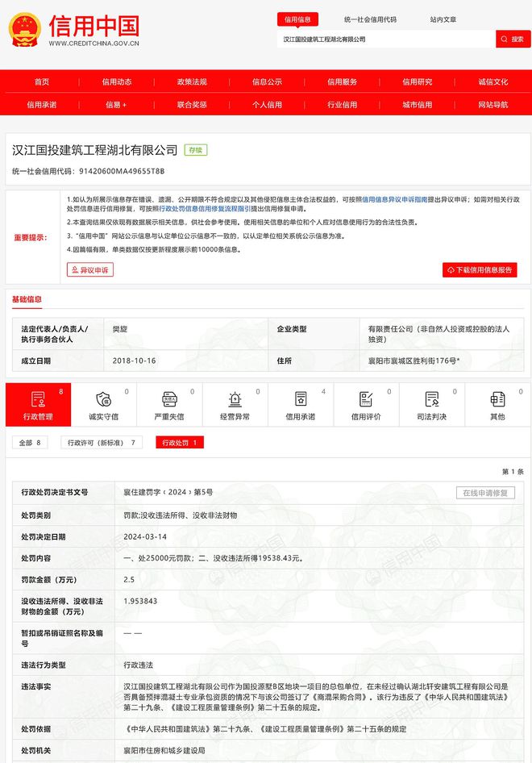The image size is (532, 763).
Task: Open the 其他 category icon
Action: click(x=497, y=405)
